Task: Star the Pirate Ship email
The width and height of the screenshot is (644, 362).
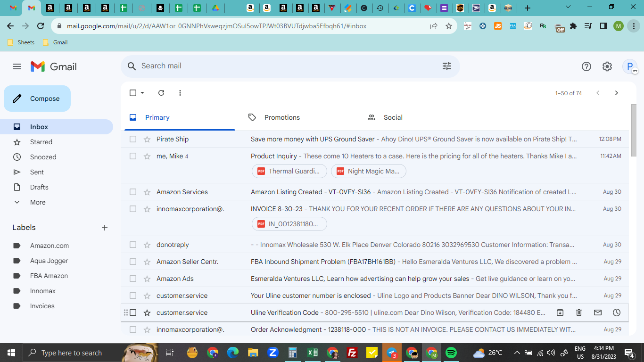Action: (147, 139)
